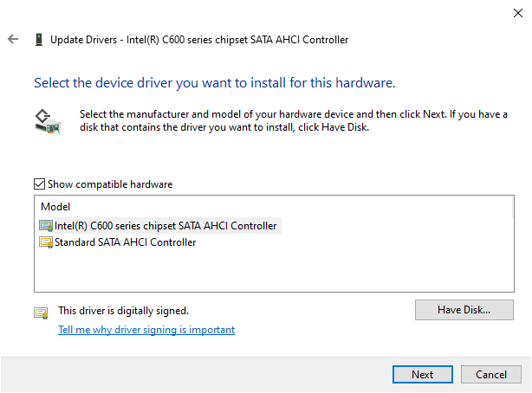
Task: Click the device icon beside Update Drivers title
Action: point(39,40)
